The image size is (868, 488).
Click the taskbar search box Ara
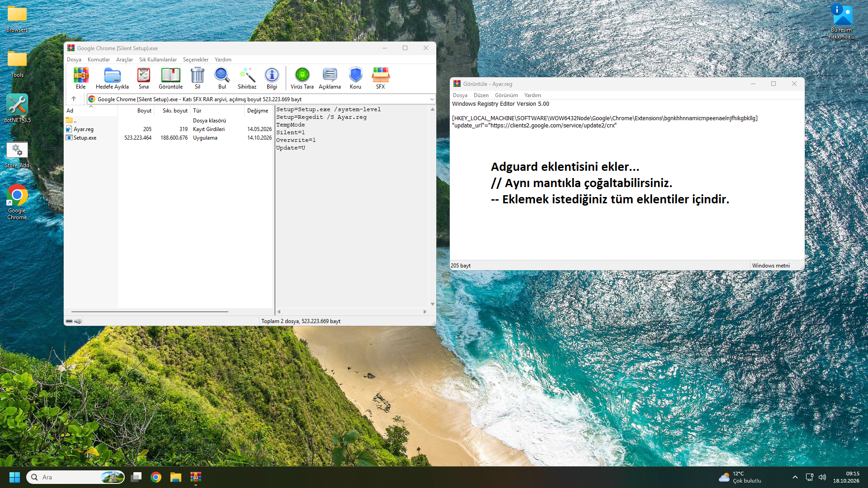pos(75,477)
